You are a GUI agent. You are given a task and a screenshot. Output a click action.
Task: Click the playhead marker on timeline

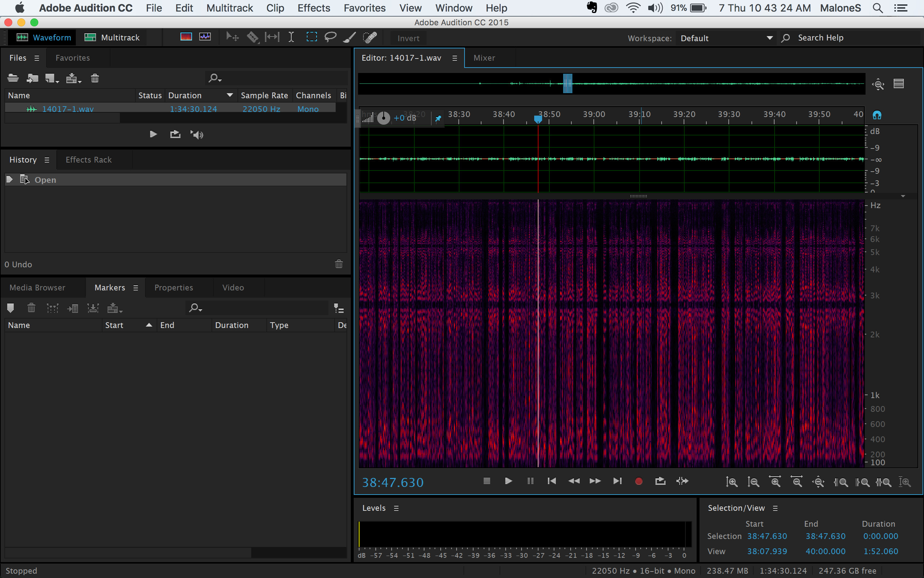click(538, 120)
